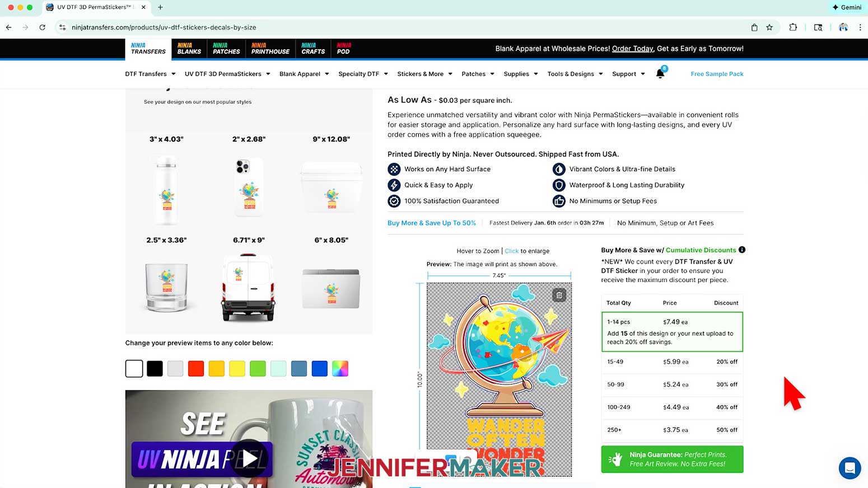Screen dimensions: 868x488
Task: Click the globe design preview image
Action: pyautogui.click(x=499, y=379)
